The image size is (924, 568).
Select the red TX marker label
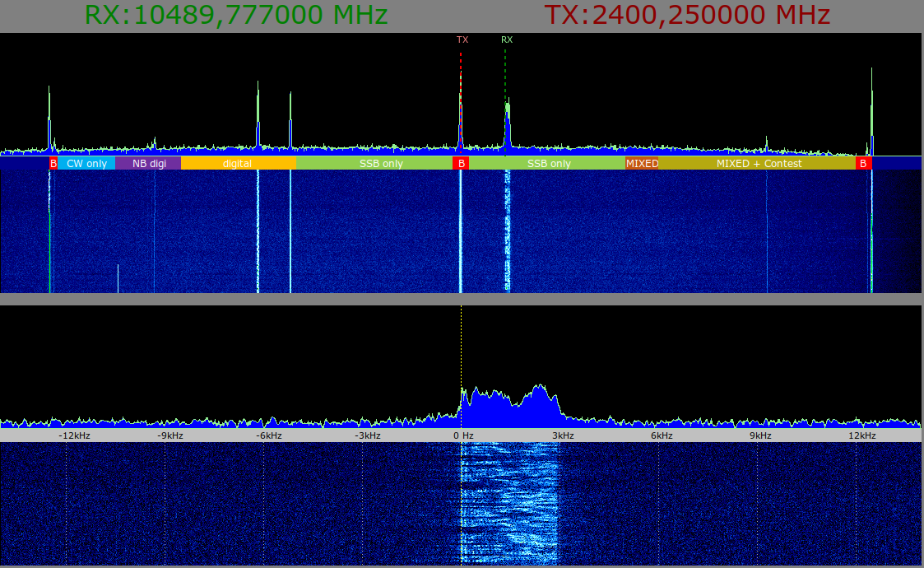(x=462, y=40)
